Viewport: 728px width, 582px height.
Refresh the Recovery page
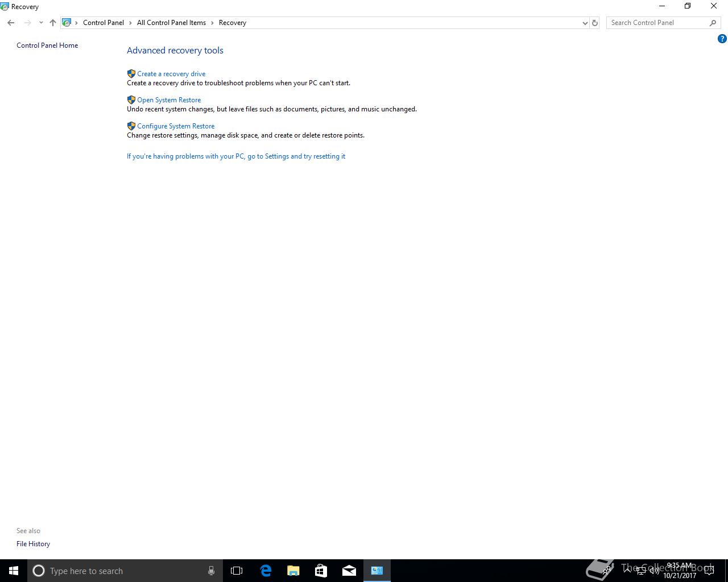(x=595, y=23)
